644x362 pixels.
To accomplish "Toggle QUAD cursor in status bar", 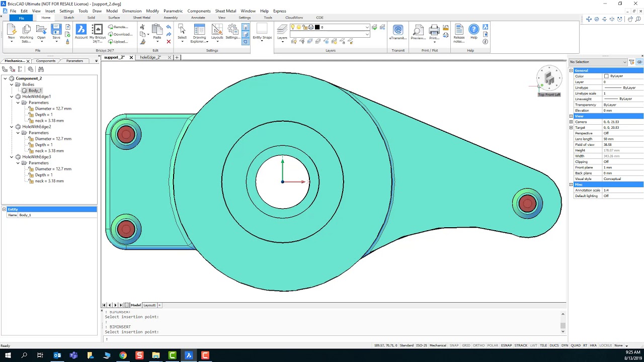I will (576, 345).
